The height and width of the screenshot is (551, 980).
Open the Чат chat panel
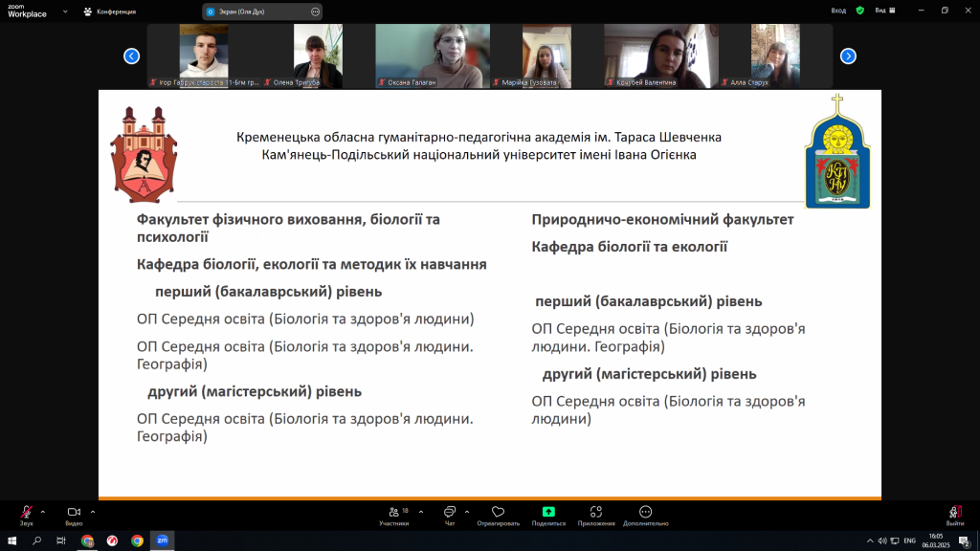pyautogui.click(x=450, y=515)
